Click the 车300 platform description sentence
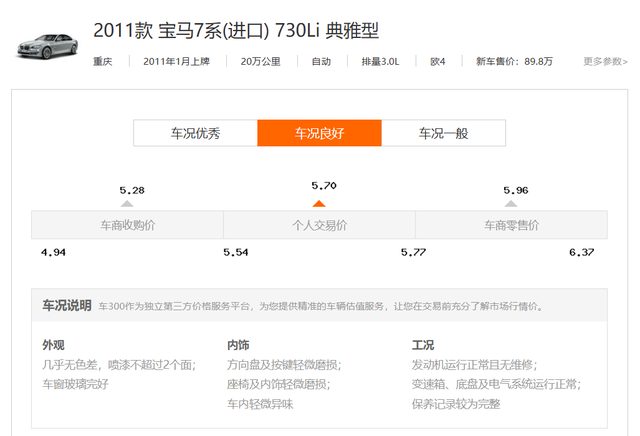Image resolution: width=640 pixels, height=436 pixels. coord(321,306)
